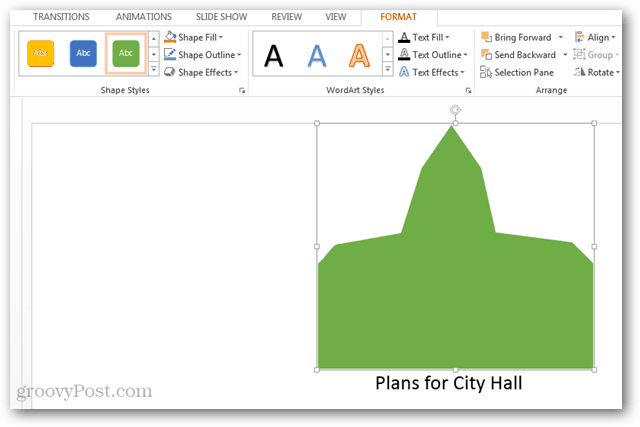Apply the orange outlined A WordArt style
640x427 pixels.
click(359, 56)
